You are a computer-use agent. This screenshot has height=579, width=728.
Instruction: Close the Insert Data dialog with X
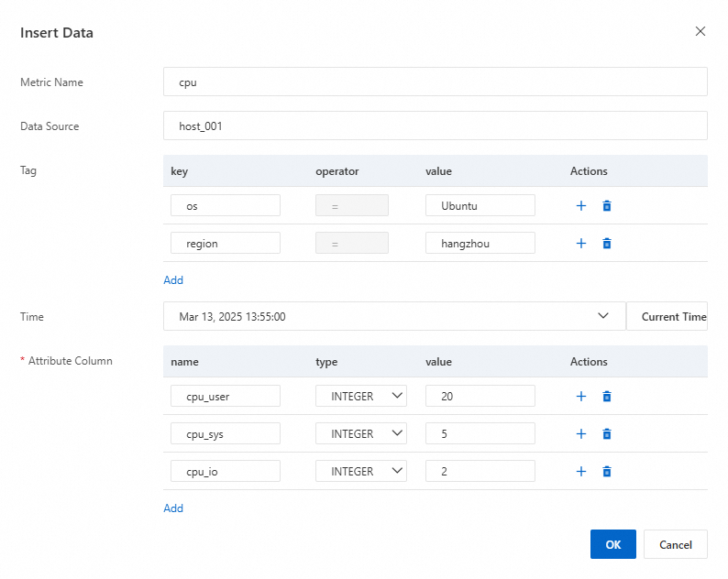(x=700, y=31)
